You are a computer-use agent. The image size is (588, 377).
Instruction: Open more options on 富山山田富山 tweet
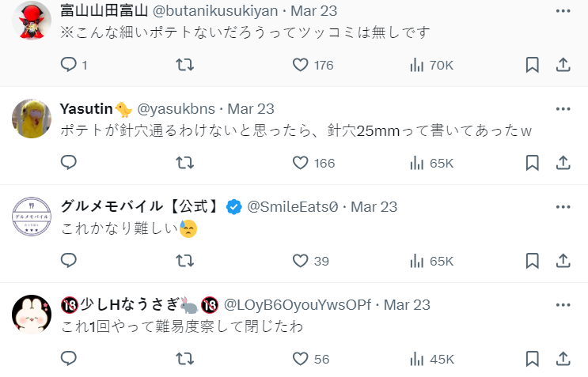point(563,11)
